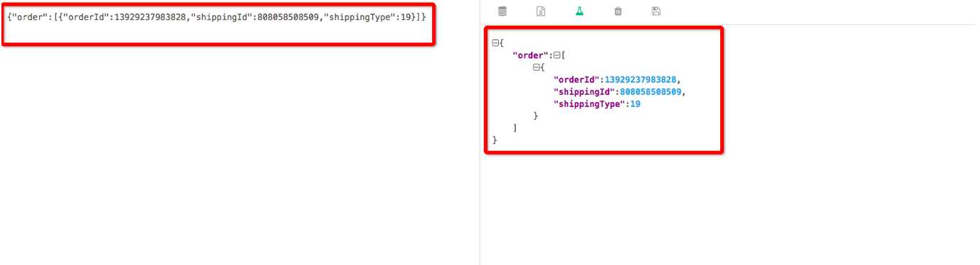Select the shippingType value 19
The width and height of the screenshot is (980, 265).
pos(636,104)
